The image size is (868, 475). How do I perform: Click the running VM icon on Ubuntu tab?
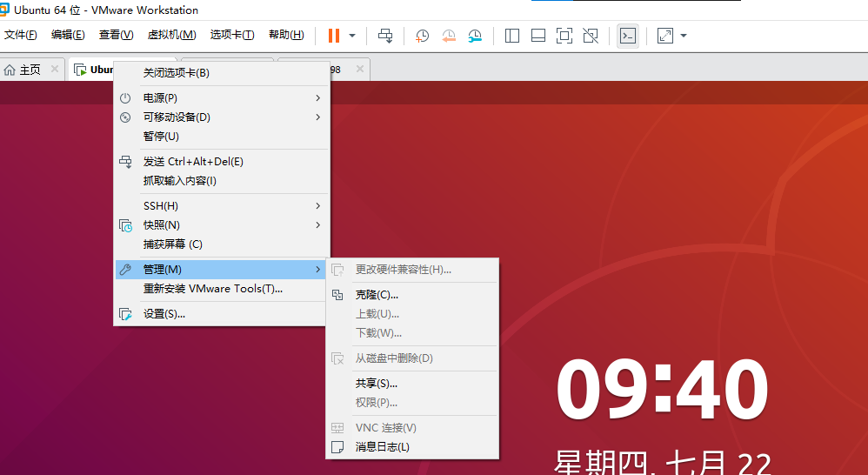point(80,70)
